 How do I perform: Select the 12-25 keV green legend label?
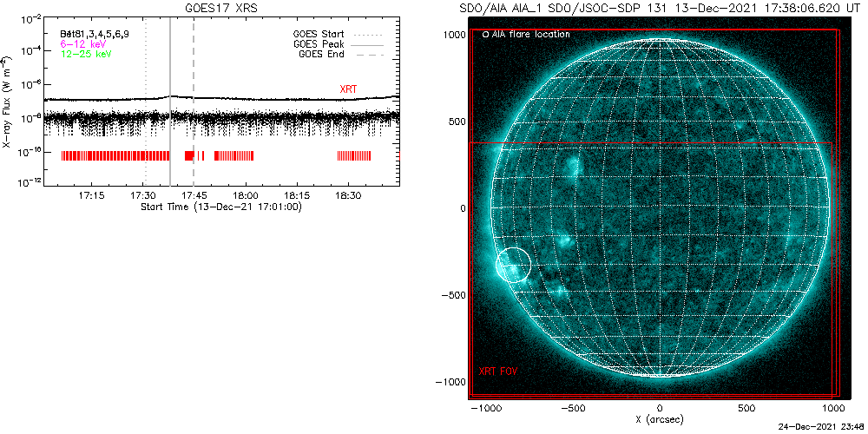tap(86, 53)
